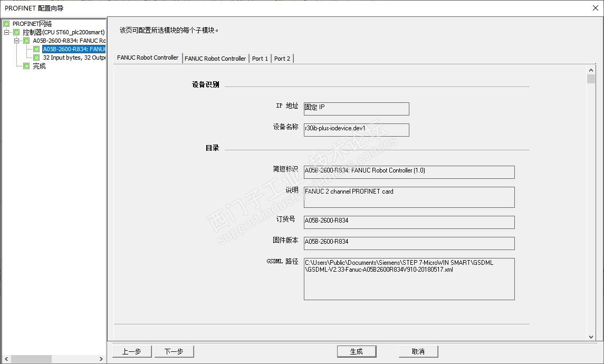Image resolution: width=604 pixels, height=364 pixels.
Task: Click the green icon beside highlighted A05B-2600-R834 node
Action: pos(36,49)
